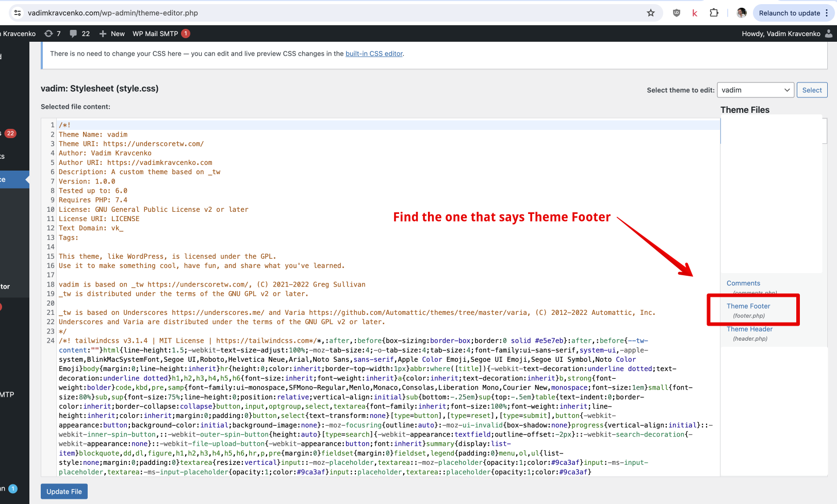Image resolution: width=837 pixels, height=504 pixels.
Task: Click the Update File button
Action: pos(64,491)
